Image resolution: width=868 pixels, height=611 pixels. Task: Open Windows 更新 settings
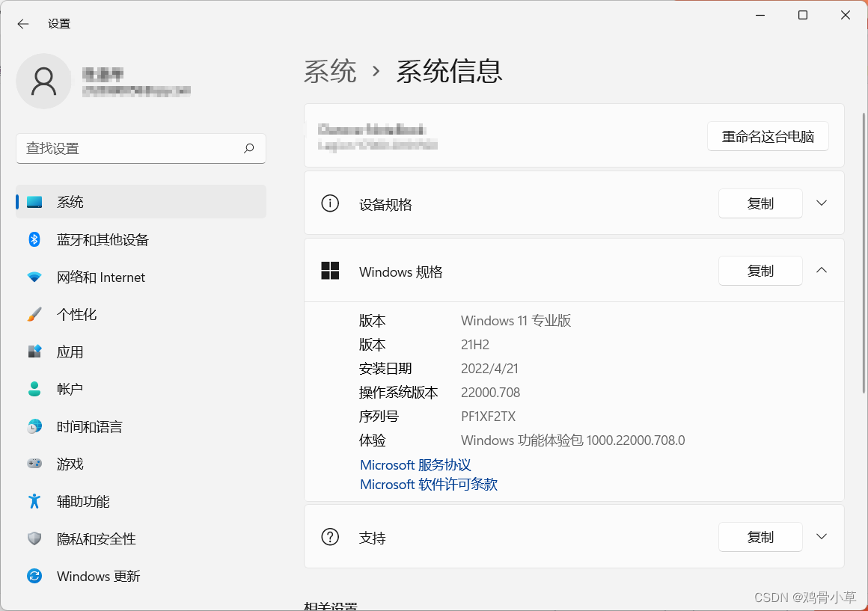coord(141,576)
